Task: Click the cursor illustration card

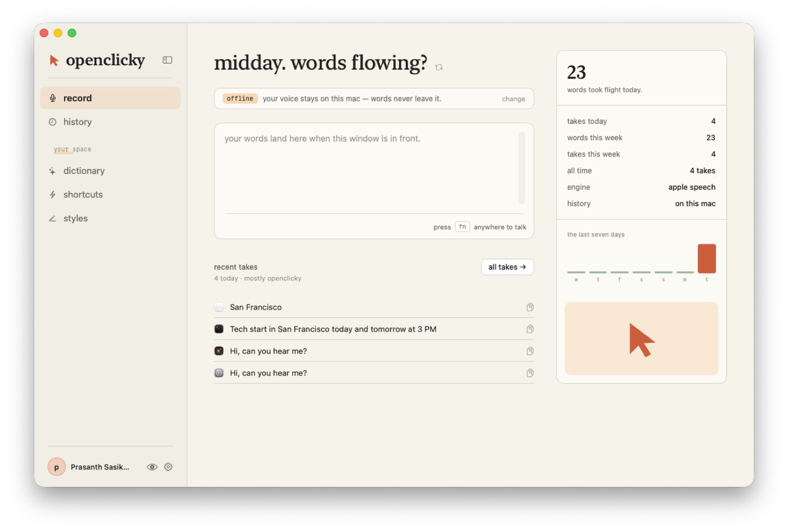Action: [x=642, y=339]
